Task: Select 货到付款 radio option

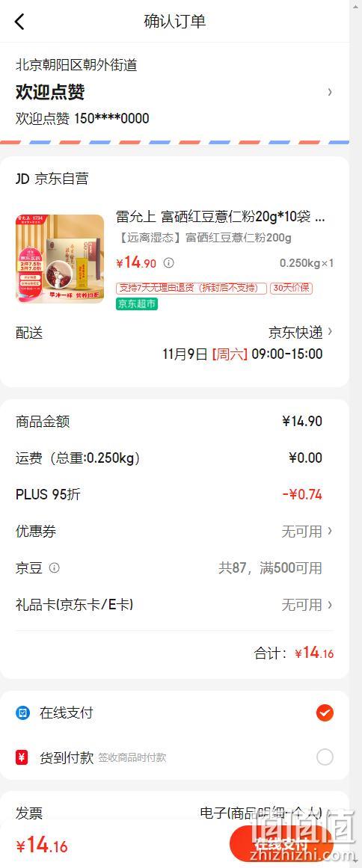Action: point(325,757)
